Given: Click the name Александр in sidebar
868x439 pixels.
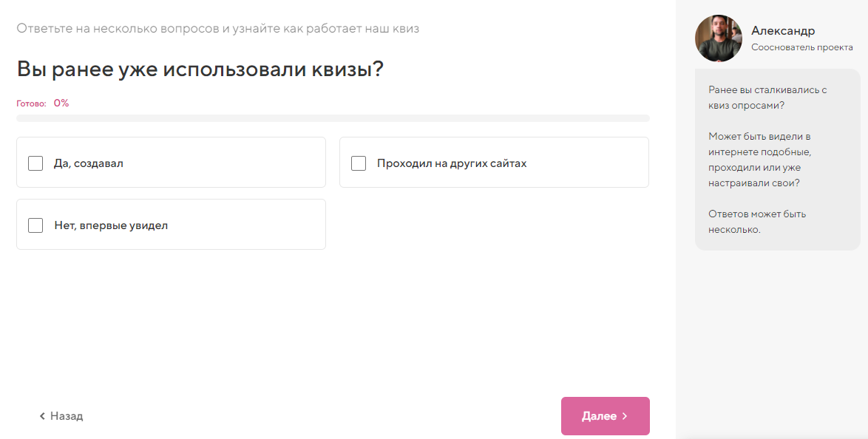Looking at the screenshot, I should point(782,30).
